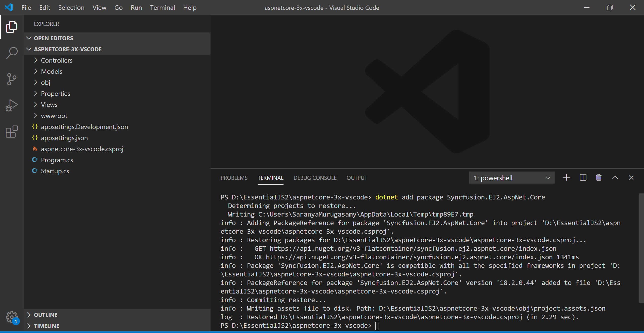Open the powershell terminal dropdown
This screenshot has height=333, width=644.
[x=548, y=178]
